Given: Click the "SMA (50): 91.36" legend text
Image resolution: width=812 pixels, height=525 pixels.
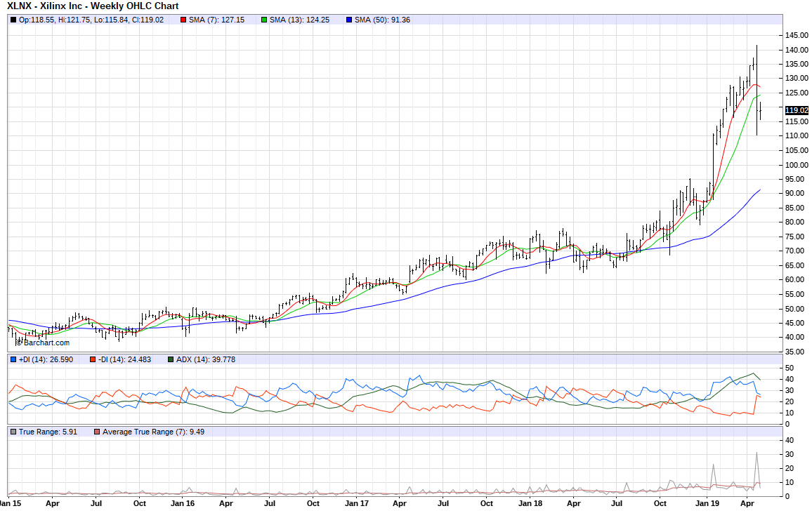Looking at the screenshot, I should pos(382,20).
